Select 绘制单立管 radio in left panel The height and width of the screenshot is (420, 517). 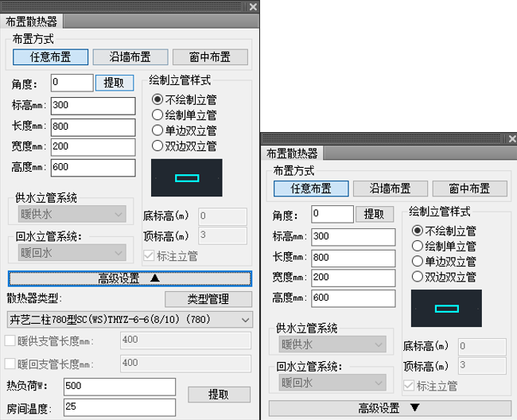[x=157, y=115]
